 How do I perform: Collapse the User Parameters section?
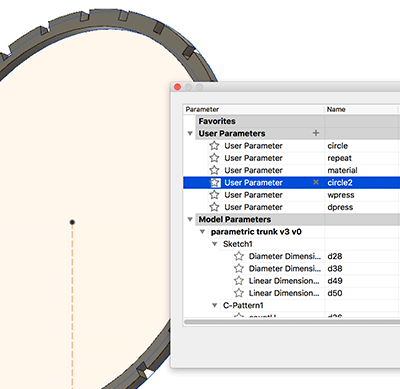coord(190,134)
